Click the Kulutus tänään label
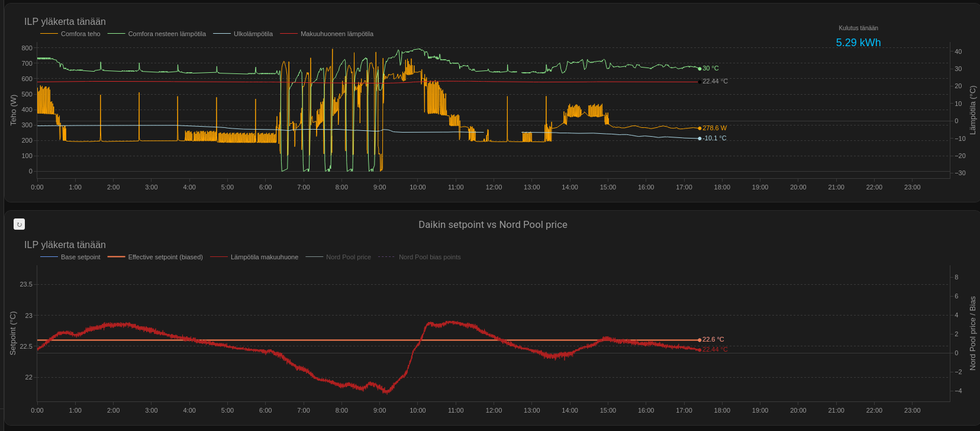Image resolution: width=980 pixels, height=431 pixels. click(x=858, y=28)
